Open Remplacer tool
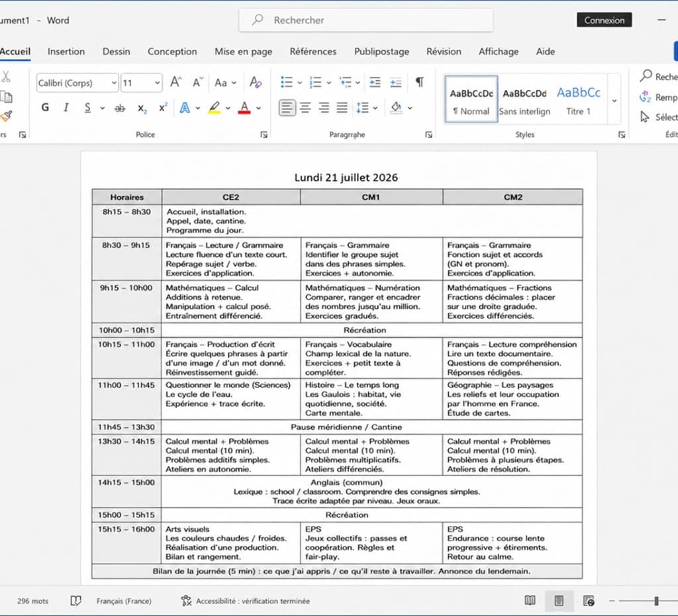Image resolution: width=678 pixels, height=616 pixels. coord(659,97)
